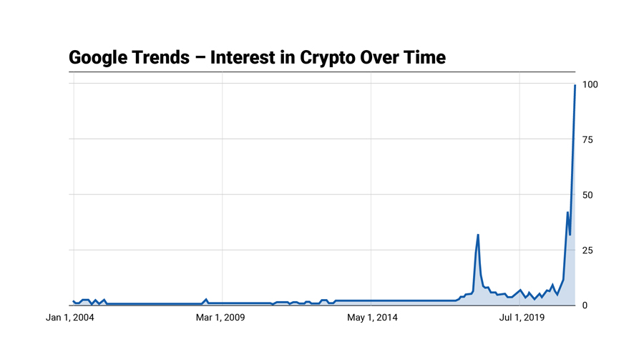644x362 pixels.
Task: Click the horizontal rule beneath the title
Action: coord(322,72)
